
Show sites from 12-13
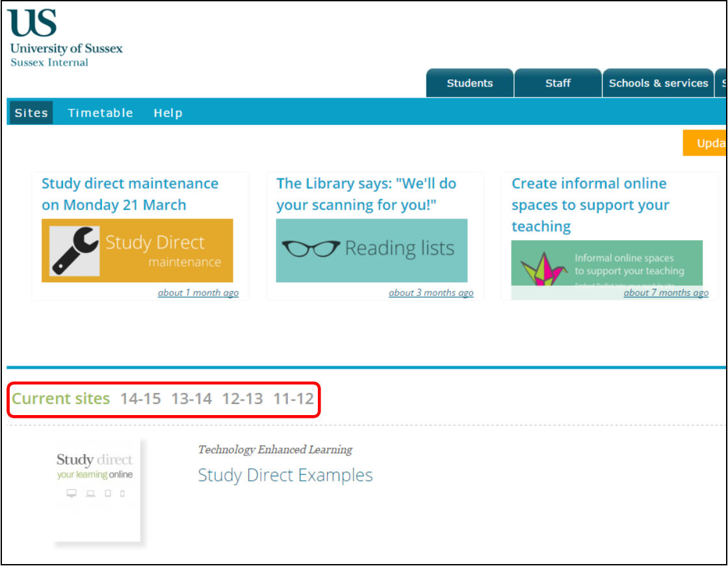pos(242,399)
